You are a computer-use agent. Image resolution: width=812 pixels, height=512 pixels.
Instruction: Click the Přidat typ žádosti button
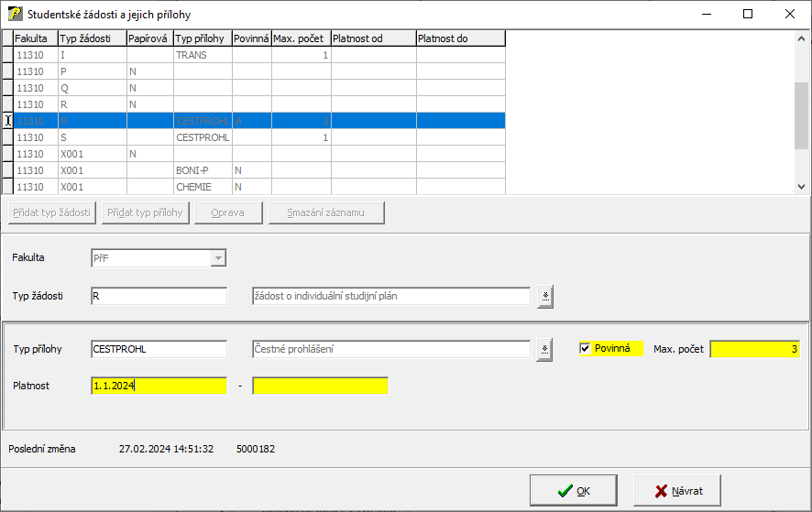click(x=51, y=212)
